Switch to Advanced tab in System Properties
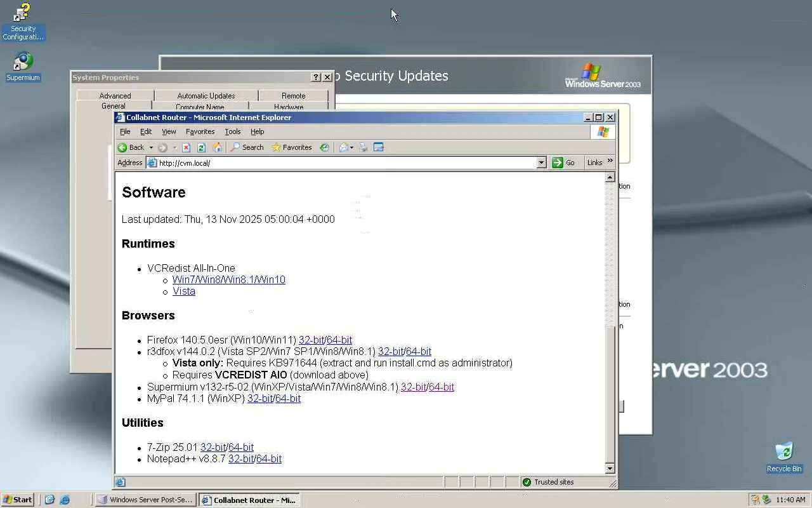Screen dimensions: 812x508 click(x=115, y=96)
